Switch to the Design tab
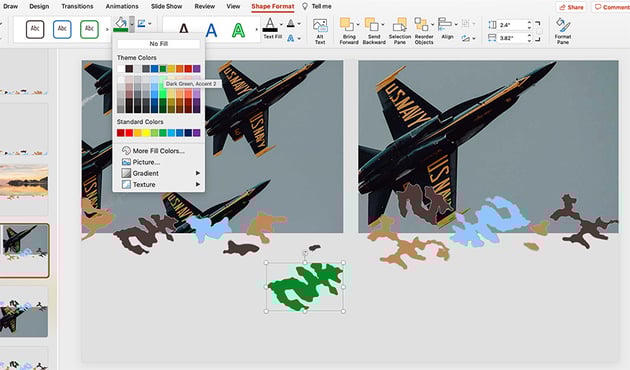 (x=39, y=6)
